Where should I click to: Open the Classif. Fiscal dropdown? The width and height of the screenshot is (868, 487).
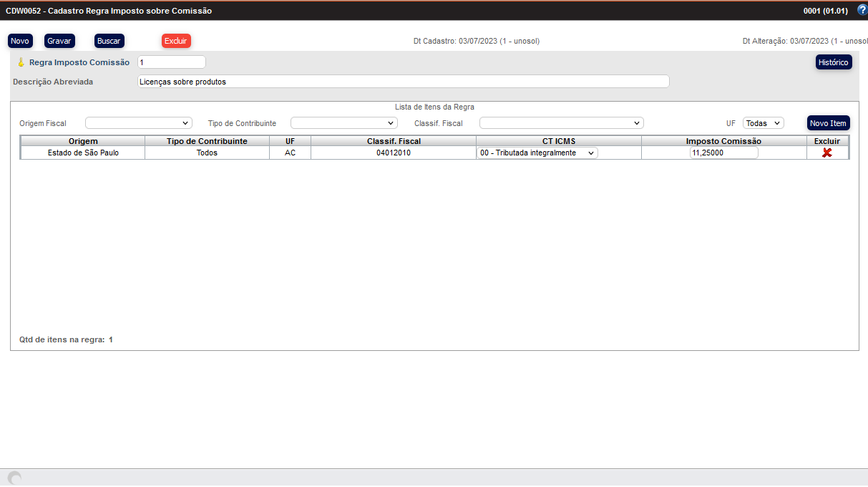(561, 122)
